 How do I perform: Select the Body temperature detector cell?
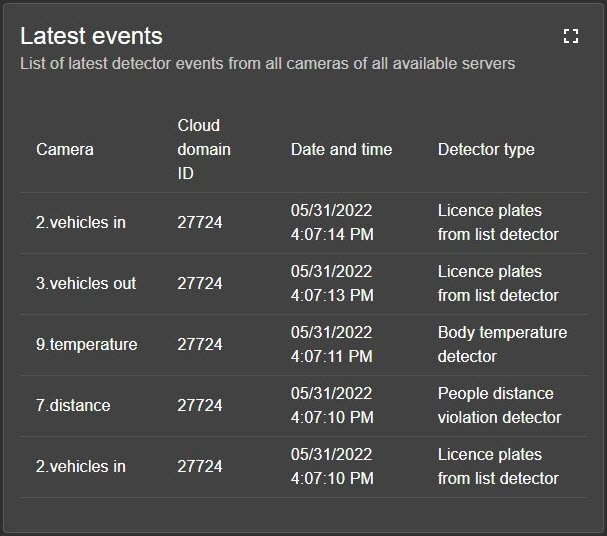pos(502,344)
